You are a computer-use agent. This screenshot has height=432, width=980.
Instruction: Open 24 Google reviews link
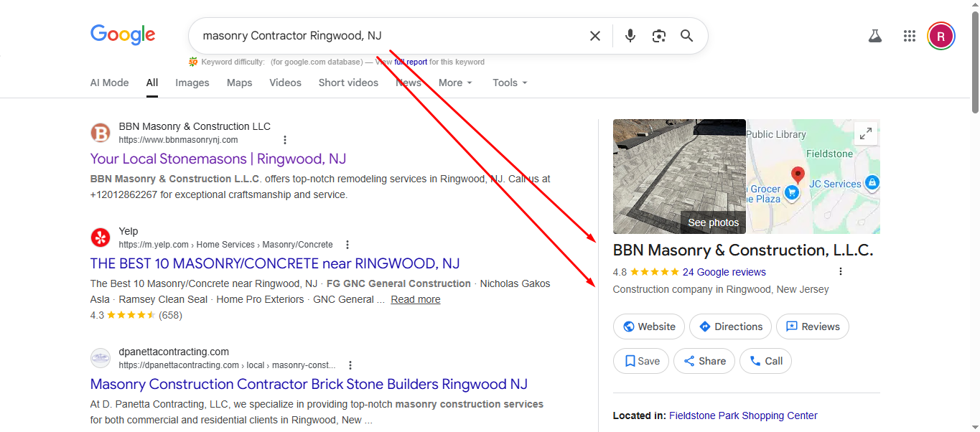click(724, 272)
